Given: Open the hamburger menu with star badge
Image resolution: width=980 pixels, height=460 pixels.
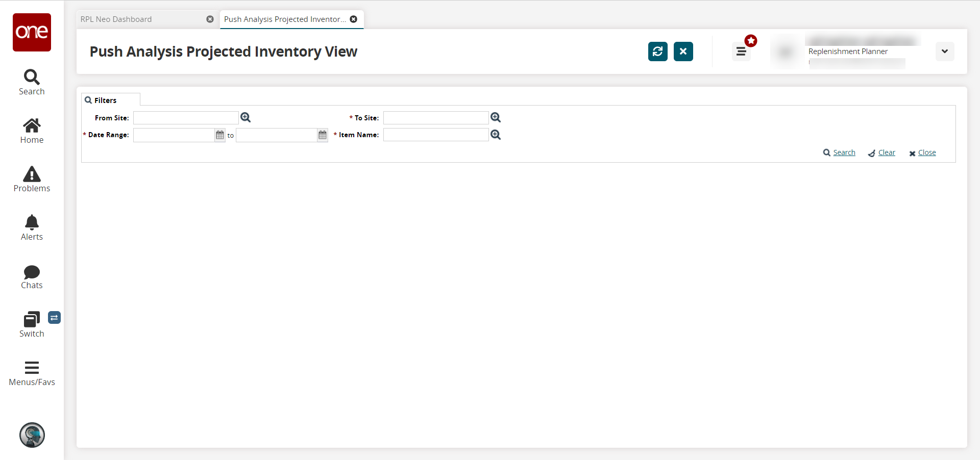Looking at the screenshot, I should (741, 52).
